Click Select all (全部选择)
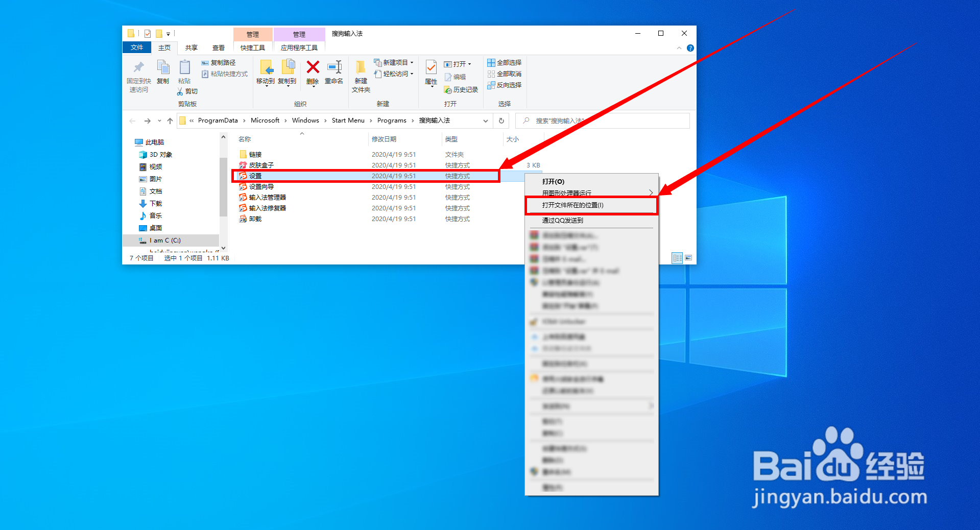The height and width of the screenshot is (530, 980). pyautogui.click(x=504, y=63)
